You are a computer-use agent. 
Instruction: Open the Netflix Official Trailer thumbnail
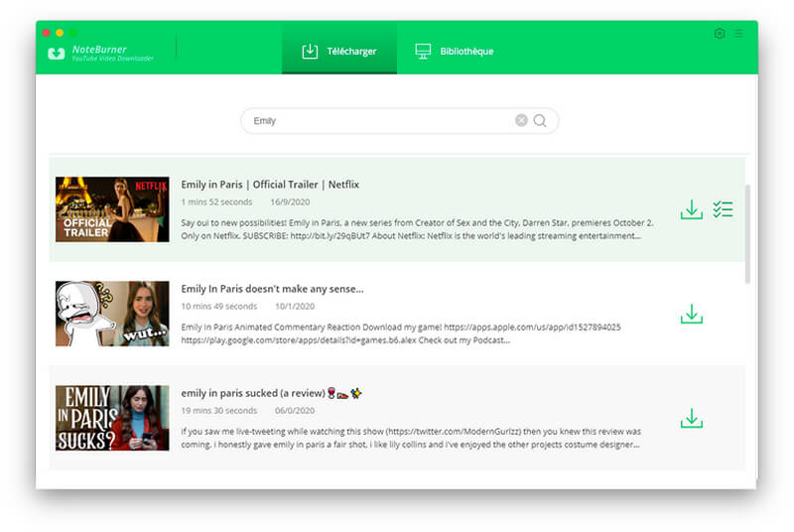tap(112, 209)
